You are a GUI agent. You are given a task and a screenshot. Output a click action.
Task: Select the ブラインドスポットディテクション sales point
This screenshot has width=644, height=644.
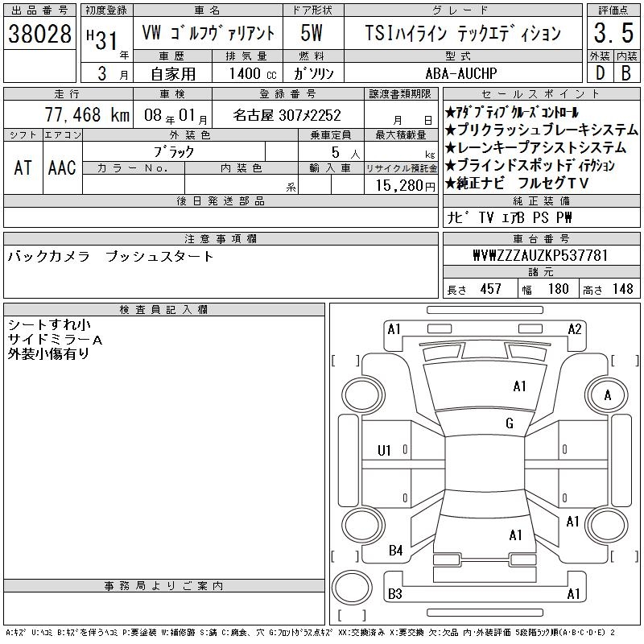(530, 166)
